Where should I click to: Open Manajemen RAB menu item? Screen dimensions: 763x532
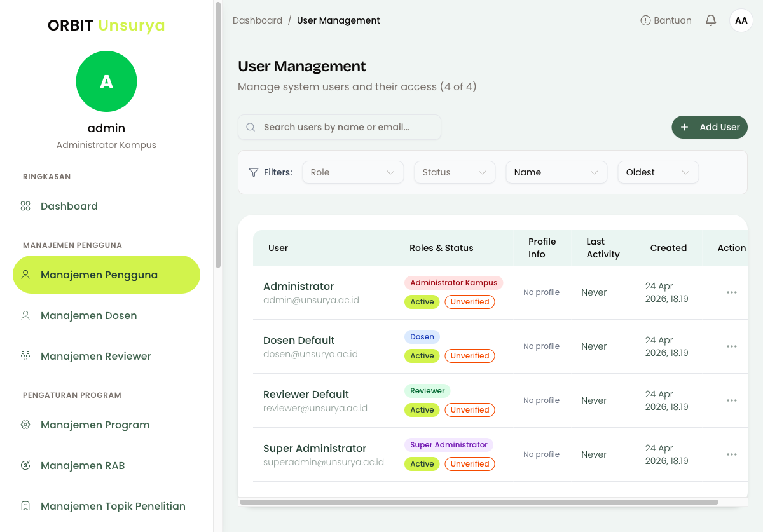point(106,465)
